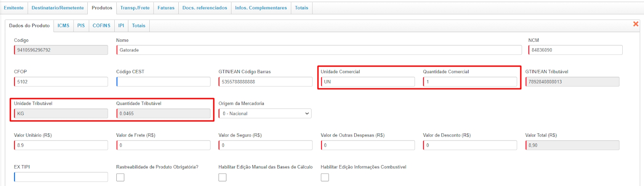Click the Código CEST label

[130, 72]
